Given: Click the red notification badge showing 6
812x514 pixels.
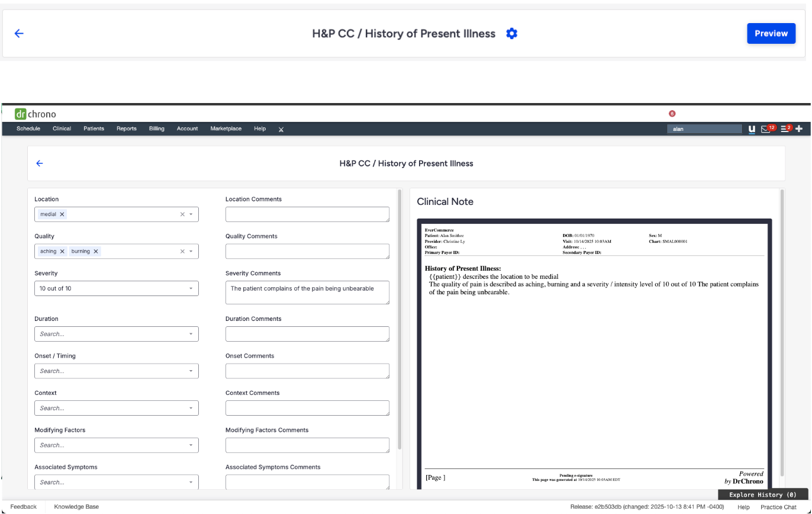Looking at the screenshot, I should pyautogui.click(x=672, y=114).
